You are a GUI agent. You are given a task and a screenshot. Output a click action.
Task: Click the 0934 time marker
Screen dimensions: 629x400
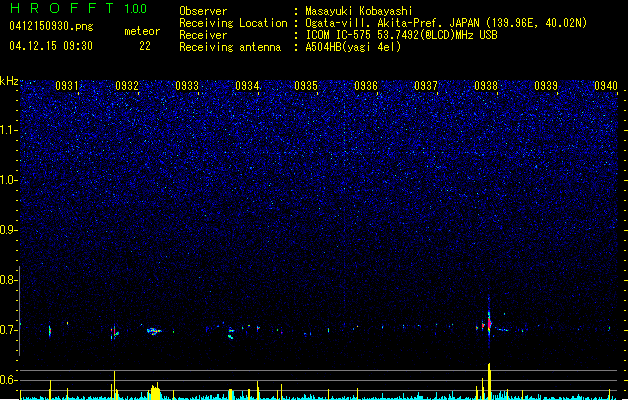pyautogui.click(x=247, y=86)
